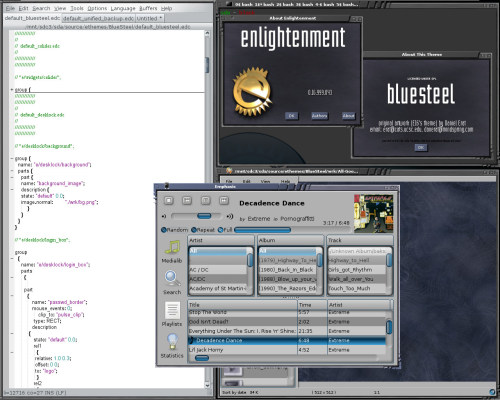500x400 pixels.
Task: Click About button in About Enlightenment dialog
Action: click(x=348, y=116)
